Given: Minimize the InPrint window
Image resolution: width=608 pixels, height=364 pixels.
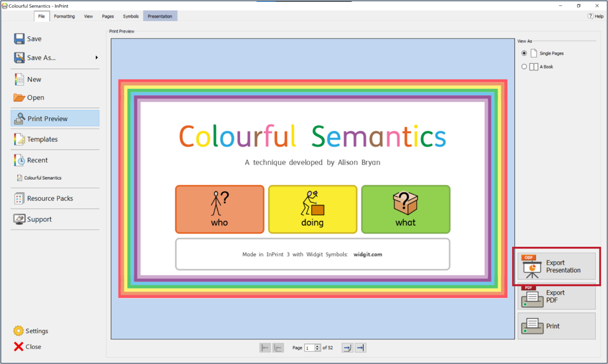Looking at the screenshot, I should click(x=560, y=6).
